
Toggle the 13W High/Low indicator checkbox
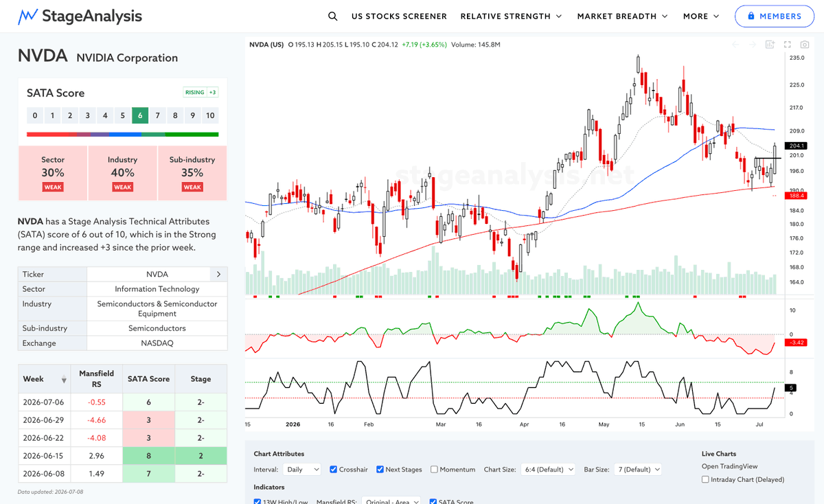pos(257,501)
